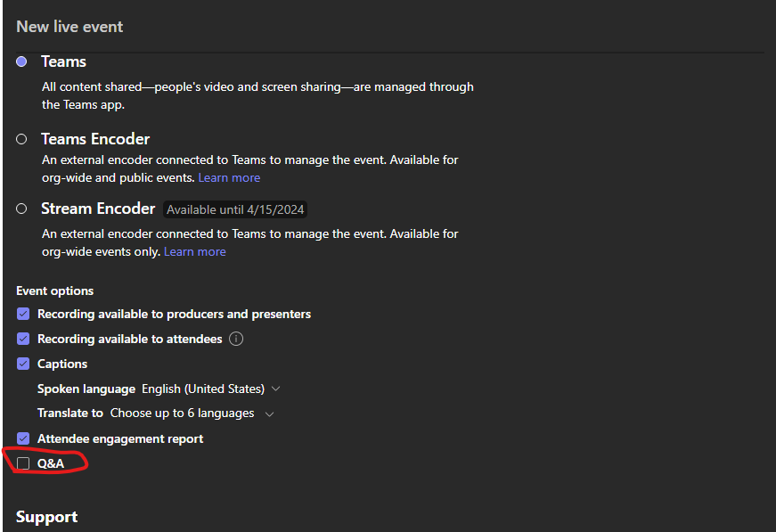Select the Teams radio button
776x532 pixels.
coord(21,61)
